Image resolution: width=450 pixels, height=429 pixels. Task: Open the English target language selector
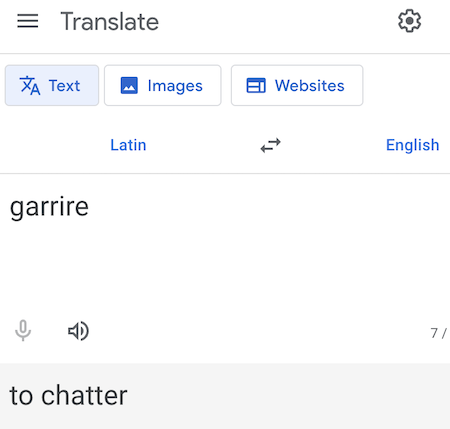(413, 145)
